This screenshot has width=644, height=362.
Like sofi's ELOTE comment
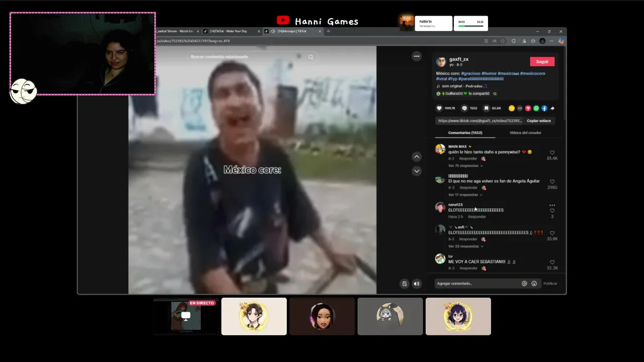coord(552,233)
